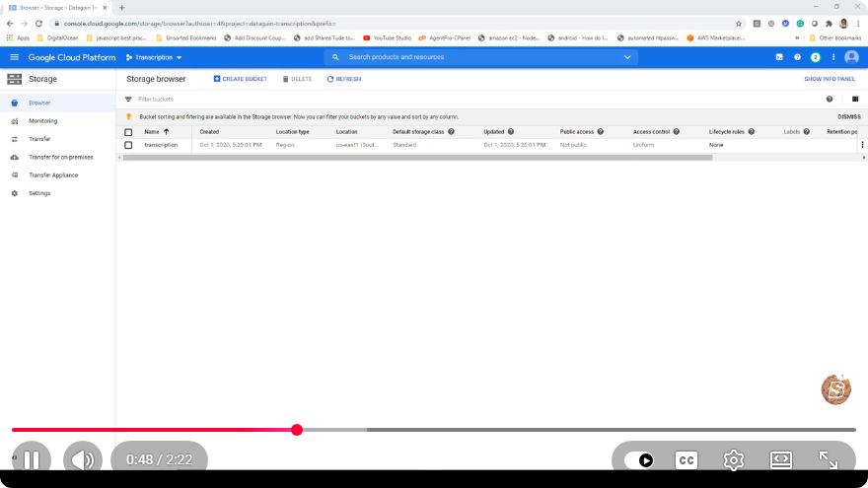
Task: Mute the video volume
Action: coord(83,459)
